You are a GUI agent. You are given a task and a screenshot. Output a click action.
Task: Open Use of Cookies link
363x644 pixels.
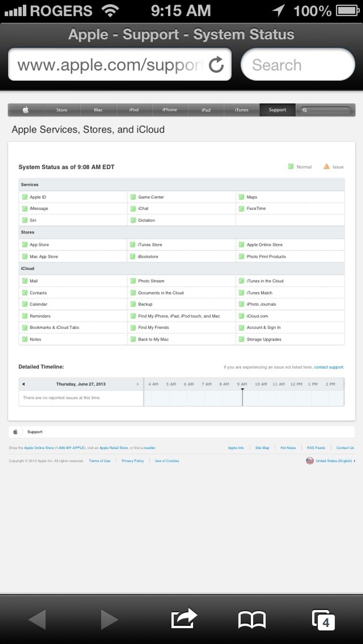click(167, 461)
